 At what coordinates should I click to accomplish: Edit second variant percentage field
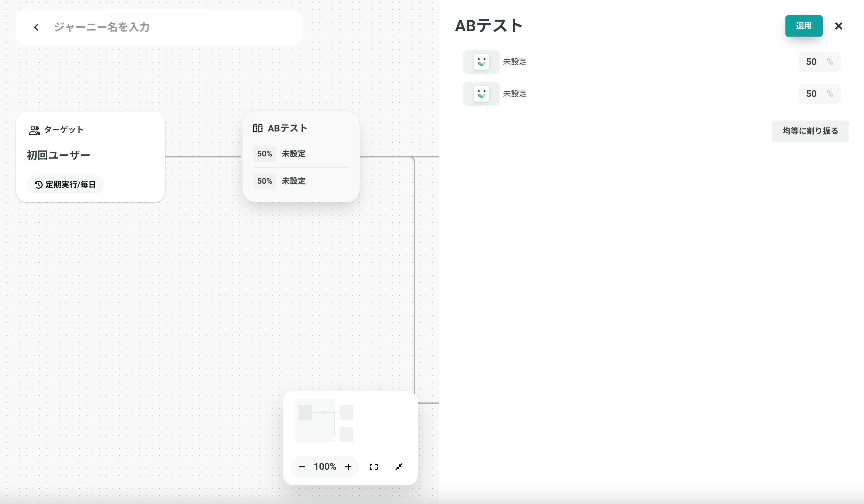pyautogui.click(x=819, y=94)
